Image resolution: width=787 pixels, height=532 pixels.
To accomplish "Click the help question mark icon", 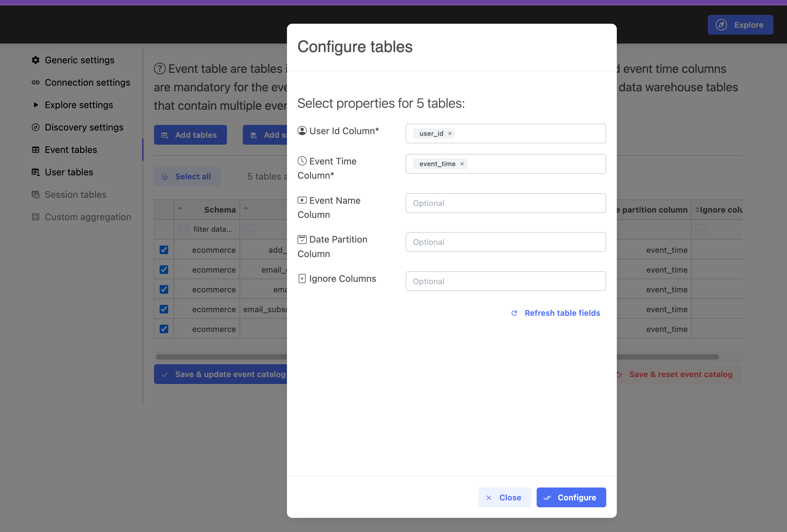I will pos(160,69).
